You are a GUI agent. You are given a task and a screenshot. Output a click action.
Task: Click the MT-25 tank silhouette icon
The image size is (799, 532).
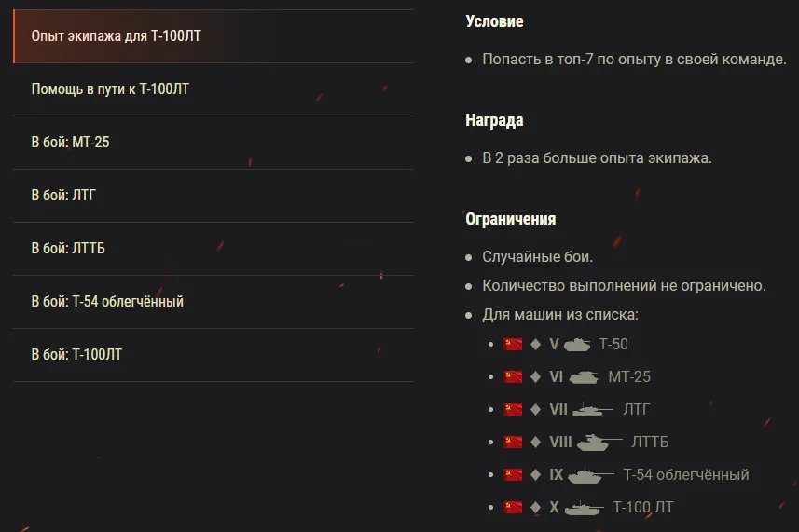click(583, 376)
